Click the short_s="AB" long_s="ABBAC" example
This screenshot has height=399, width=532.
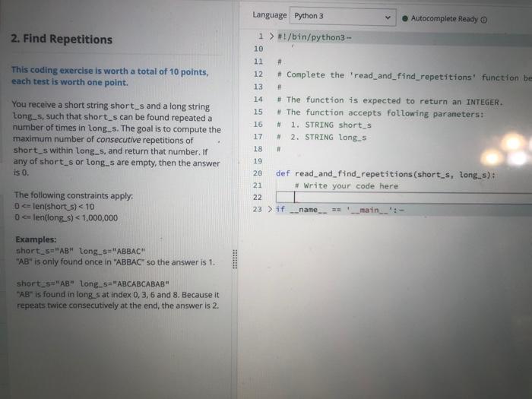[x=81, y=251]
